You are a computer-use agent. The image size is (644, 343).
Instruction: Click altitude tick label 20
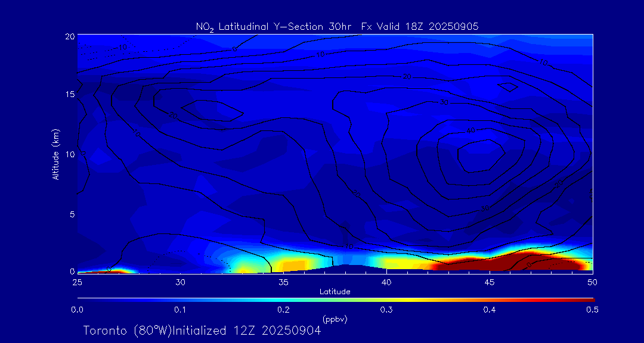coord(69,36)
